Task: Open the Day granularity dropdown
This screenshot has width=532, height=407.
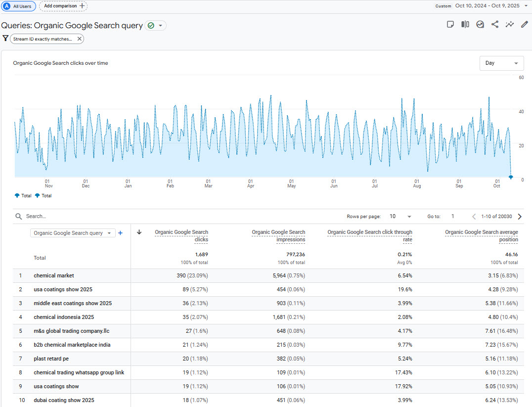Action: point(501,63)
